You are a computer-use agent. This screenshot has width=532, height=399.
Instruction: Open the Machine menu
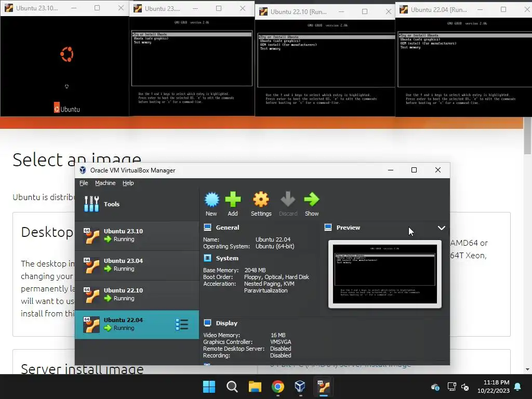coord(105,183)
